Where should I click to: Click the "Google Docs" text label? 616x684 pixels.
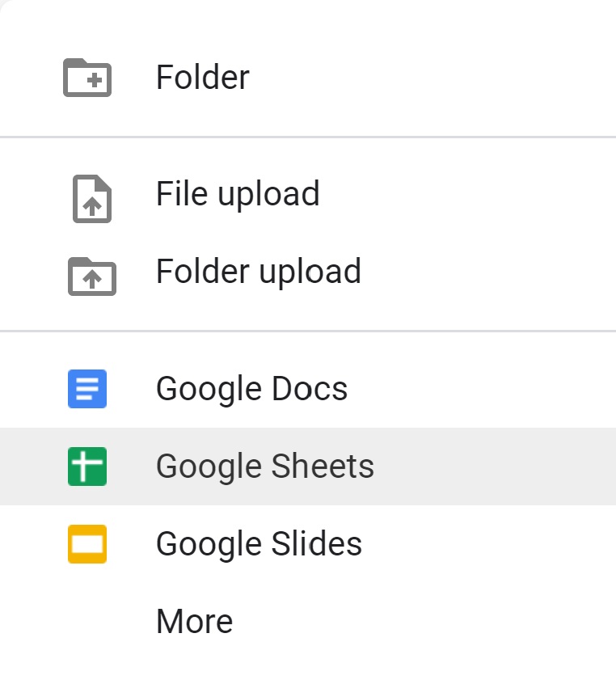coord(251,389)
